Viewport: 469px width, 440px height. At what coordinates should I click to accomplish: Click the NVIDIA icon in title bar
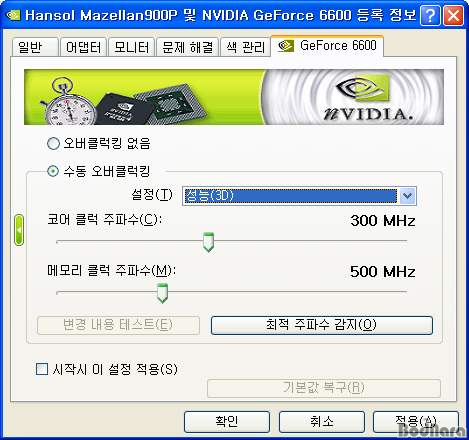(13, 15)
